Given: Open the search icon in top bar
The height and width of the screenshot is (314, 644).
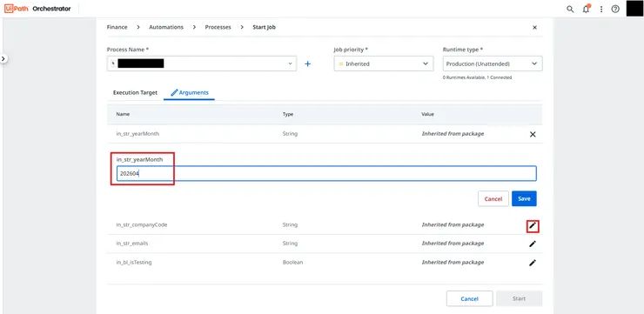Looking at the screenshot, I should coord(570,9).
